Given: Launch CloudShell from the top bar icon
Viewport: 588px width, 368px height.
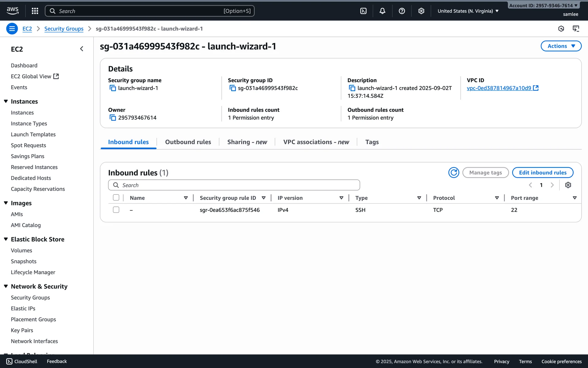Looking at the screenshot, I should (x=363, y=11).
